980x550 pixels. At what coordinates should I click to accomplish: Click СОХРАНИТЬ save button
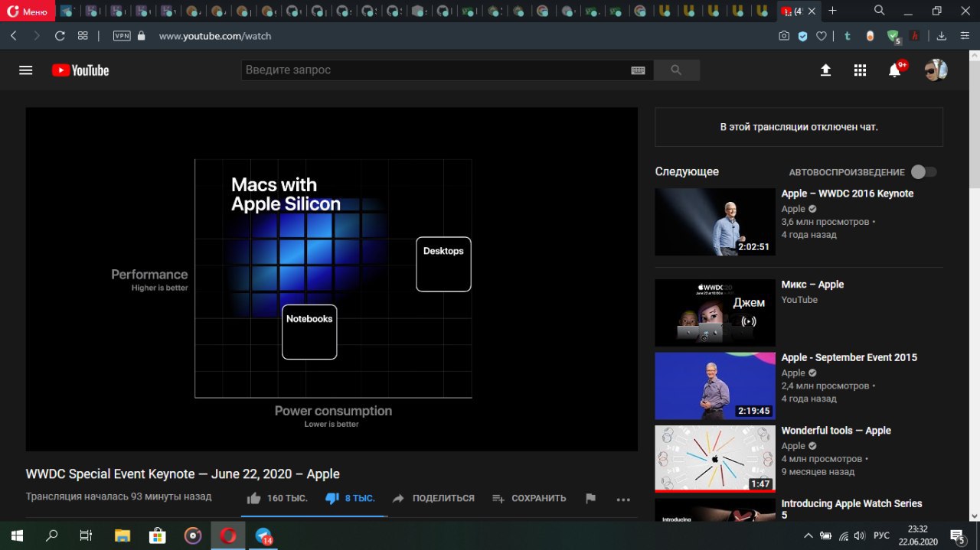529,498
